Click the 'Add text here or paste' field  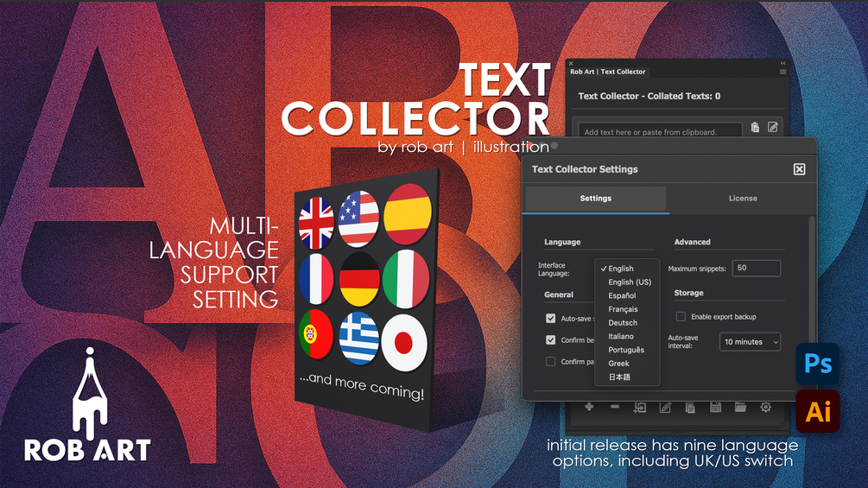[x=660, y=131]
